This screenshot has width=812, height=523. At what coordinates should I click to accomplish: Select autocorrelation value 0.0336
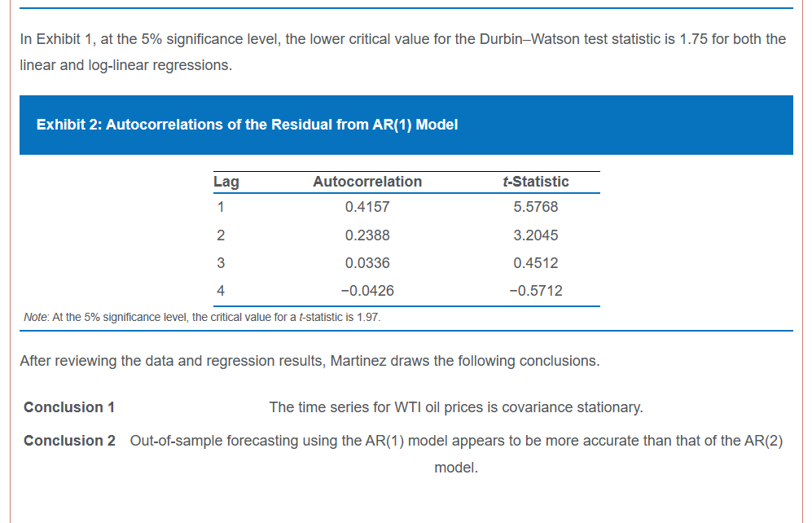tap(367, 263)
